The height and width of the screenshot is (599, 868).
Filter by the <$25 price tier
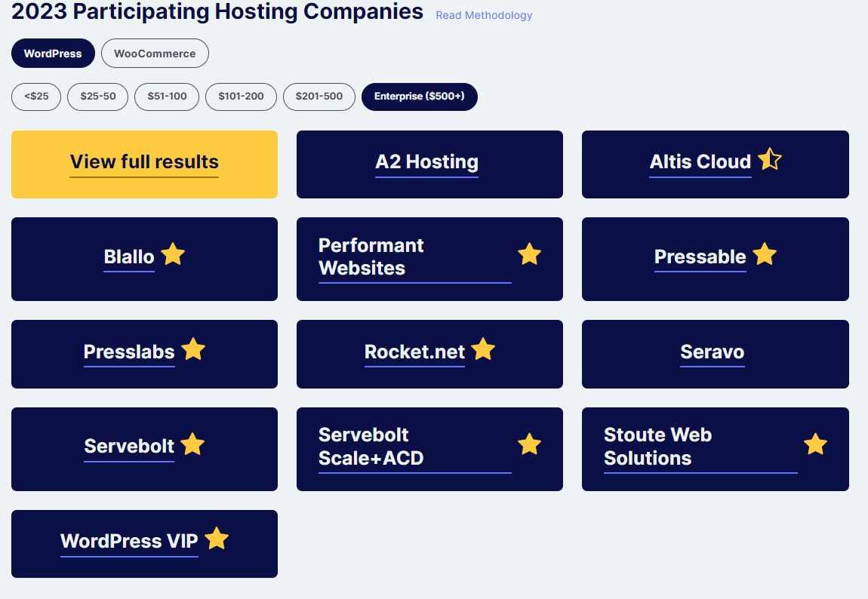(x=36, y=97)
